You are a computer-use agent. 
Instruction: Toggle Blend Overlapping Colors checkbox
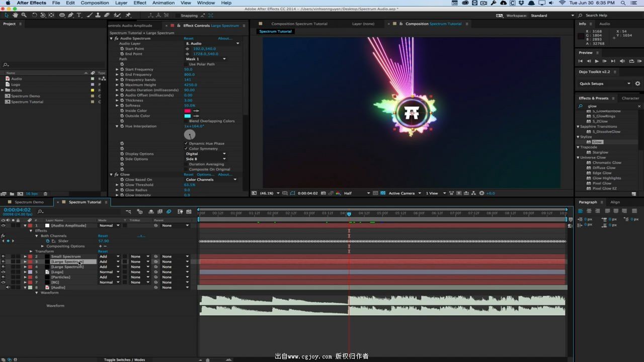click(186, 121)
